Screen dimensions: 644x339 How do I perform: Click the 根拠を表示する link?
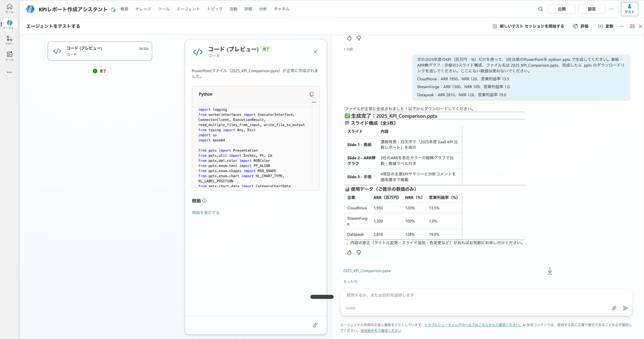pos(206,213)
